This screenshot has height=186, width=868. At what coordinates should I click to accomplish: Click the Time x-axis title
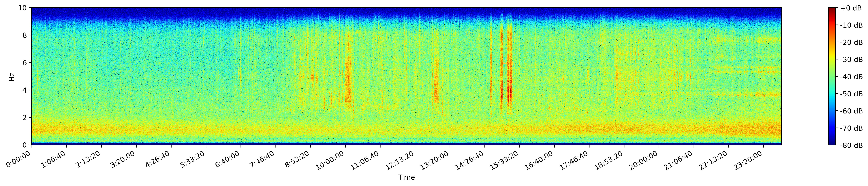406,178
